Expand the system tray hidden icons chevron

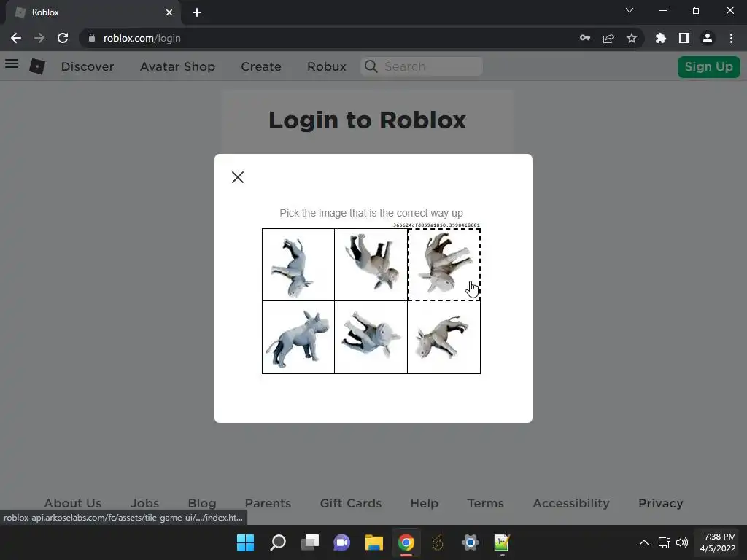[643, 542]
